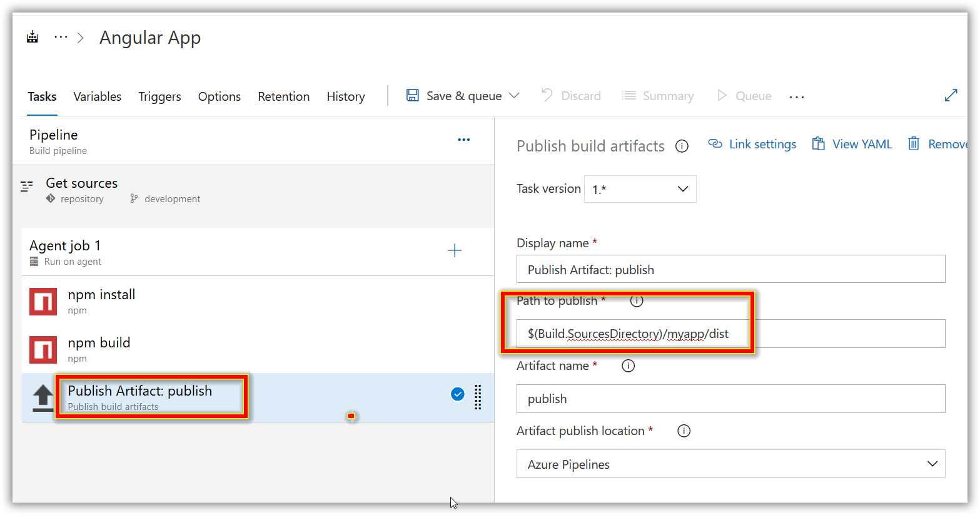Click the publish upload arrow icon
980x517 pixels.
43,398
